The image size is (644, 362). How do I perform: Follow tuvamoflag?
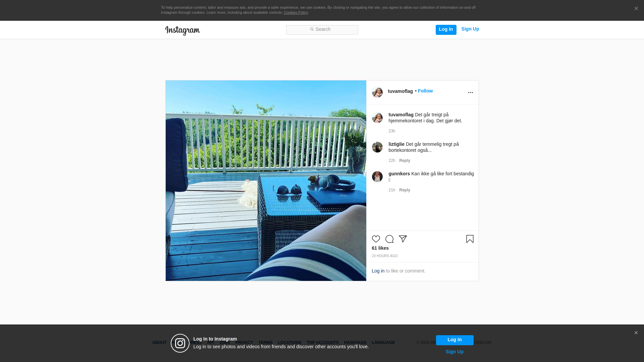(425, 91)
